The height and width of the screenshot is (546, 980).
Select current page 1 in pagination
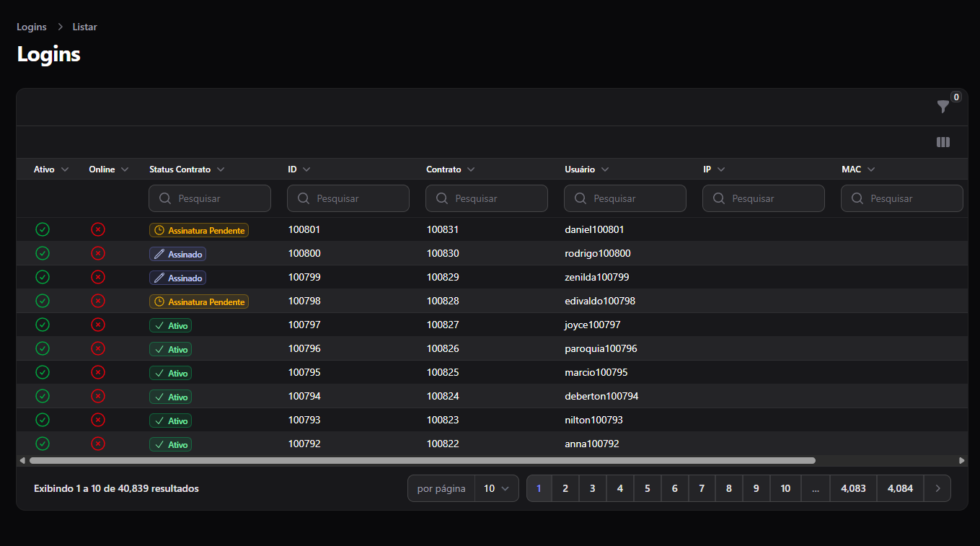(539, 488)
